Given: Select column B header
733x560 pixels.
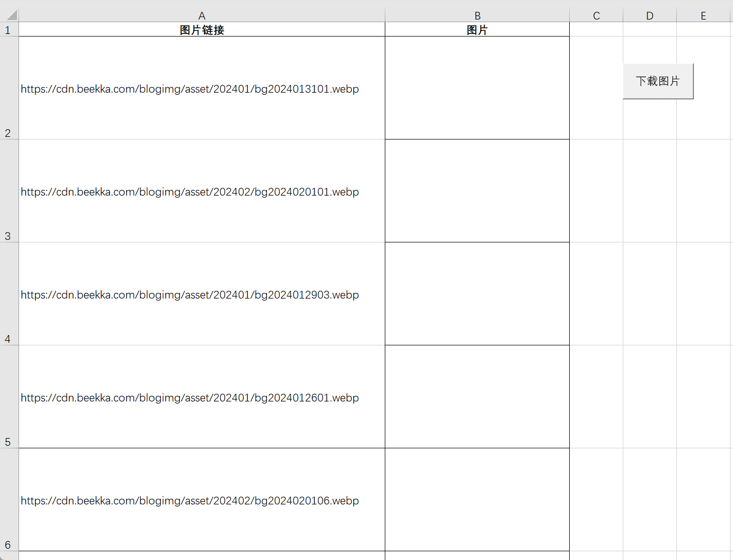Looking at the screenshot, I should click(477, 15).
